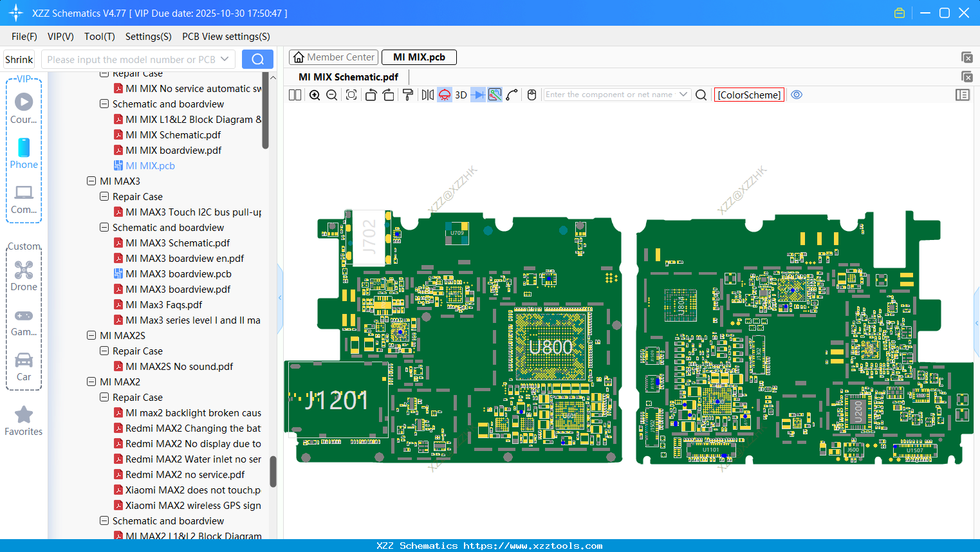Switch to the Member Center tab
980x552 pixels.
[334, 57]
